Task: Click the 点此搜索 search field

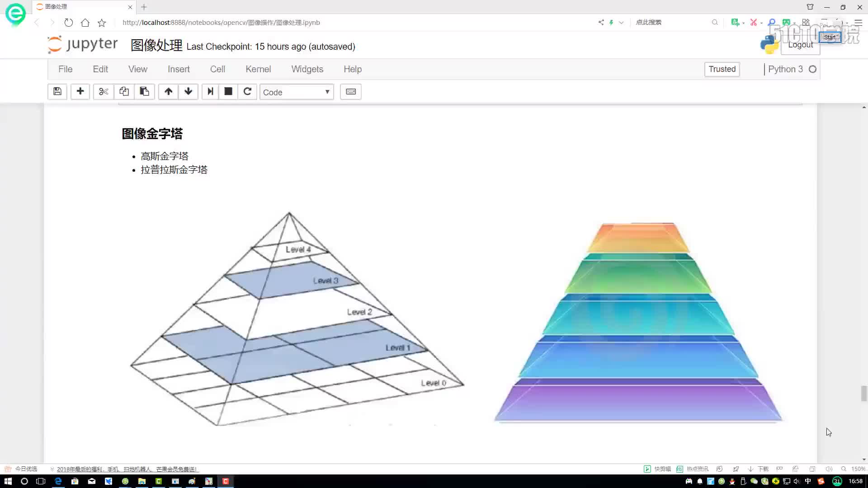Action: [x=671, y=22]
